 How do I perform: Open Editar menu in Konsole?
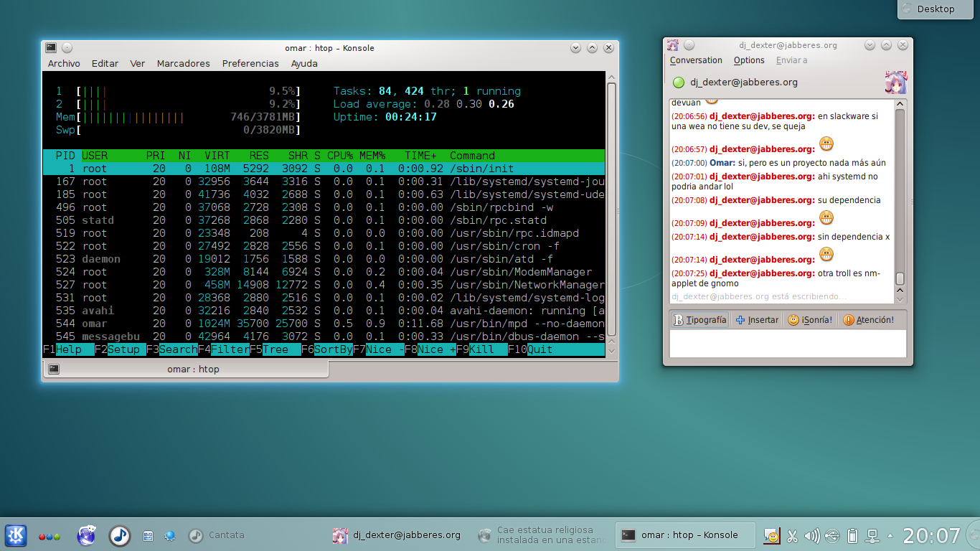click(105, 63)
